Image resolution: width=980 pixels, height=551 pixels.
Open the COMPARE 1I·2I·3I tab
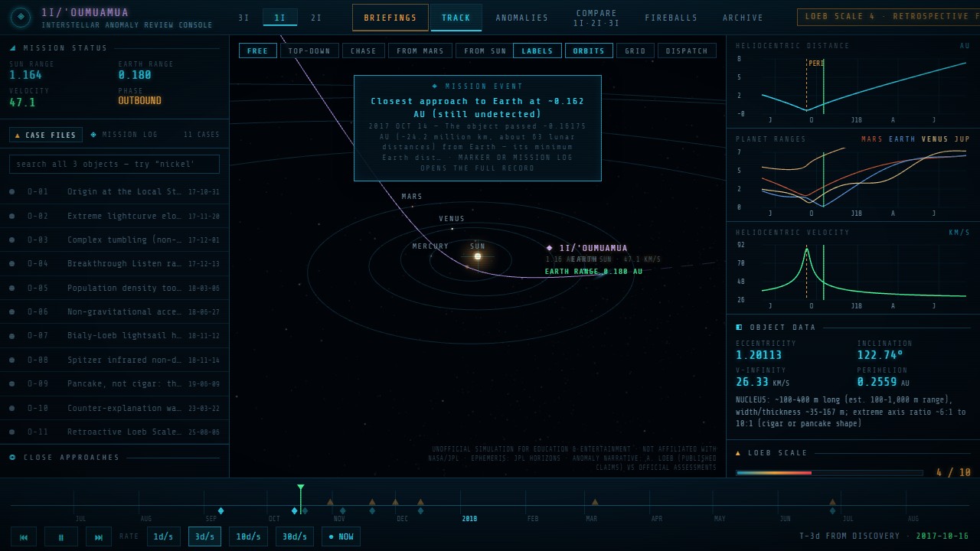(596, 18)
